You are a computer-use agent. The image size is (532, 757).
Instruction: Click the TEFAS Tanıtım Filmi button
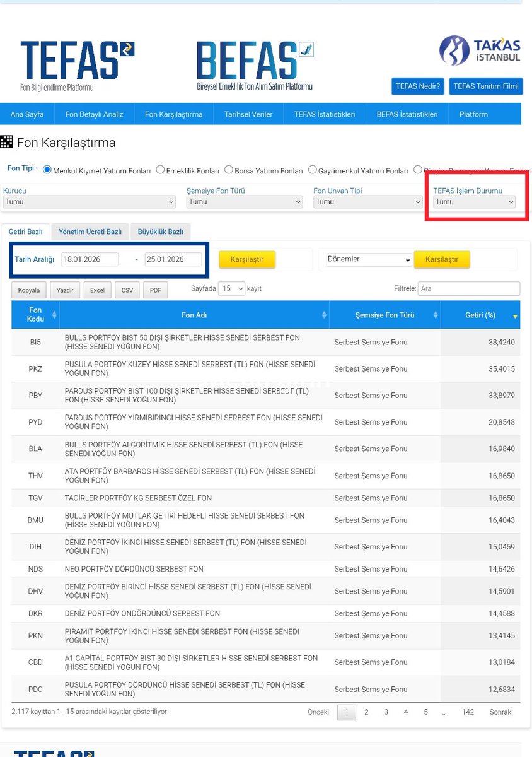tap(486, 86)
